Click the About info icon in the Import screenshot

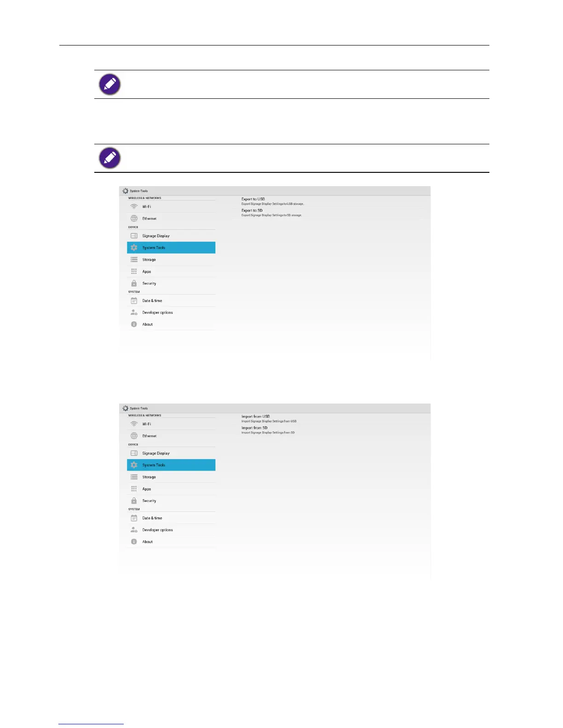click(134, 542)
